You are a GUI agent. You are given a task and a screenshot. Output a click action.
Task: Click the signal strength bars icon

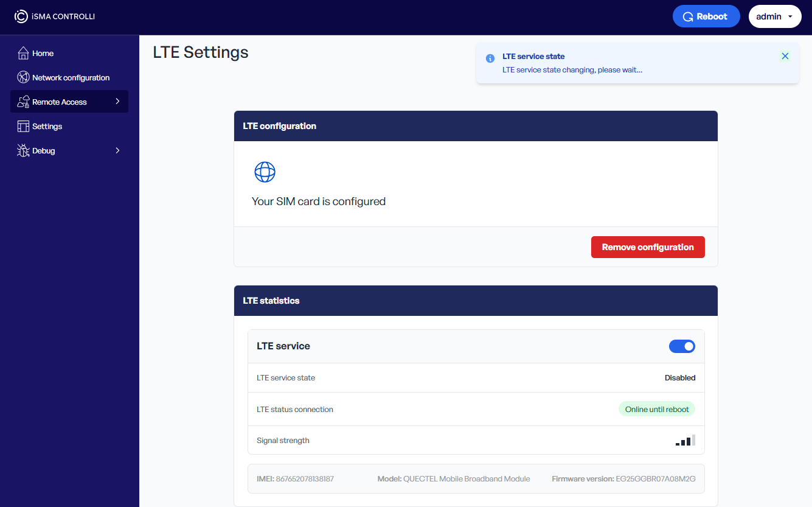[x=685, y=441]
